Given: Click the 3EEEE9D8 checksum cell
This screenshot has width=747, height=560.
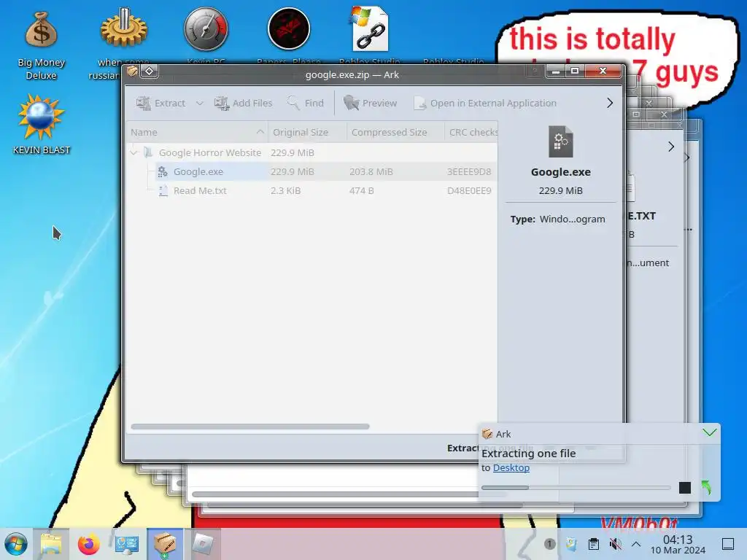Looking at the screenshot, I should pyautogui.click(x=469, y=171).
